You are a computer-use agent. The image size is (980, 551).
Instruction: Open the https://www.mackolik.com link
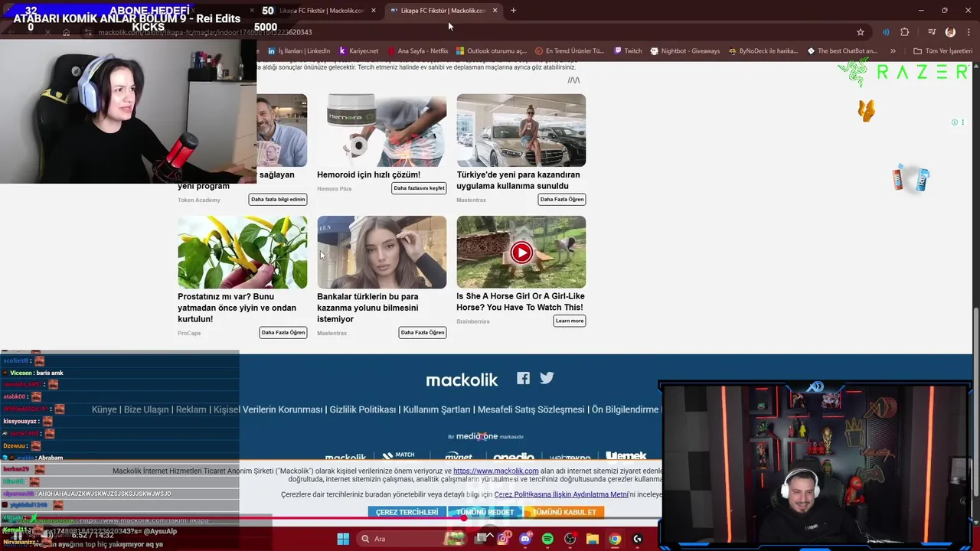coord(495,471)
